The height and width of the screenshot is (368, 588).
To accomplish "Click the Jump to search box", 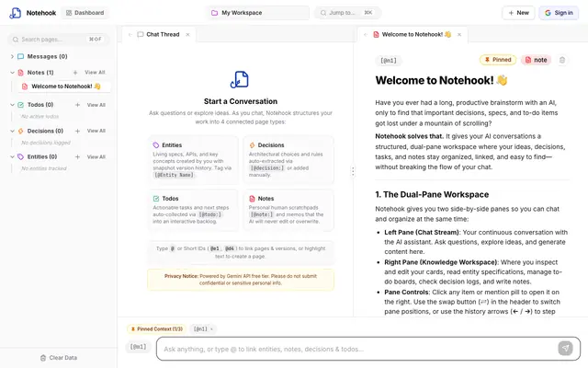I will click(347, 13).
